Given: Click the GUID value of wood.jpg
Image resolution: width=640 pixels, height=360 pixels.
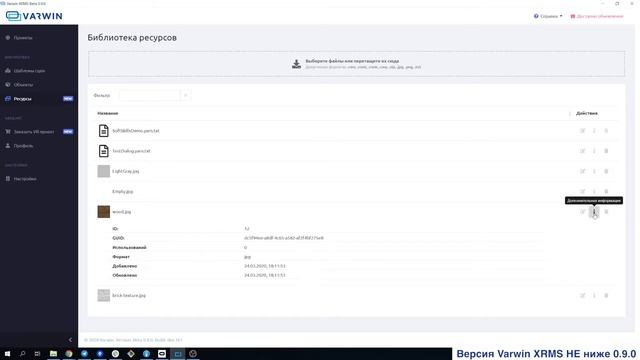Looking at the screenshot, I should coord(284,238).
